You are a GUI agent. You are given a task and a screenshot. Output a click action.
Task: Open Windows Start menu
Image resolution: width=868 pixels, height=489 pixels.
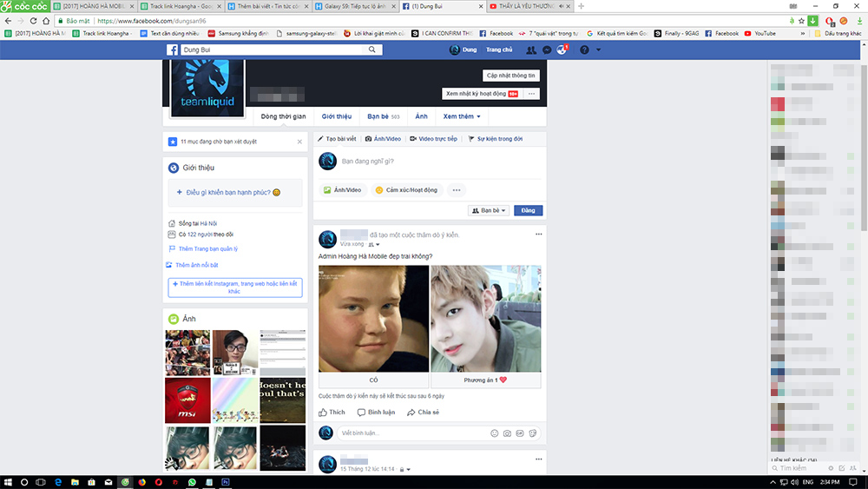tap(8, 482)
